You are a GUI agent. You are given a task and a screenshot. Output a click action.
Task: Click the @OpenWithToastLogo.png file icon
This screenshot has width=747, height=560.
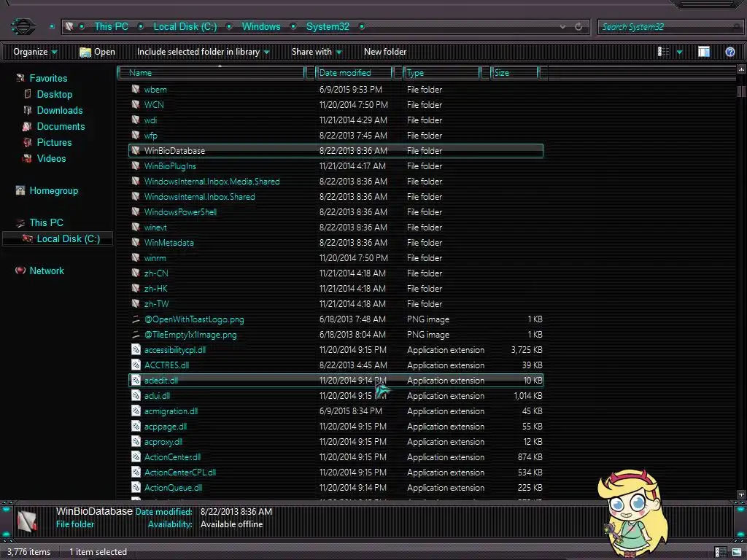136,319
